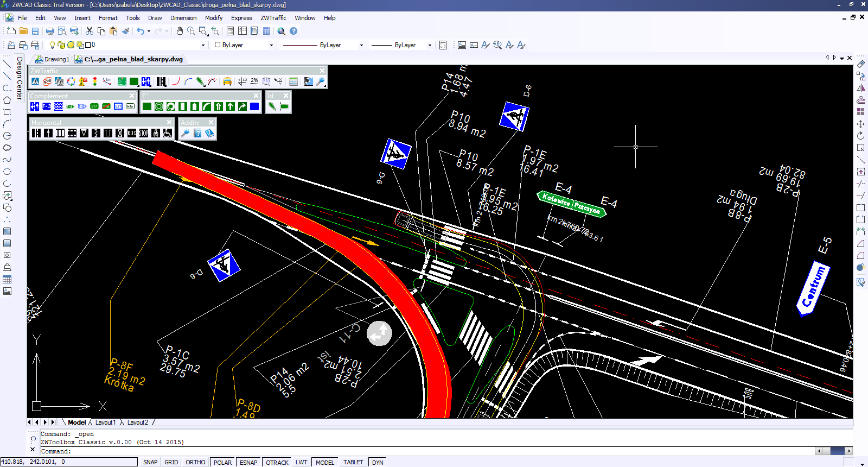The height and width of the screenshot is (467, 868).
Task: Select the red arc curve tool
Action: 176,81
